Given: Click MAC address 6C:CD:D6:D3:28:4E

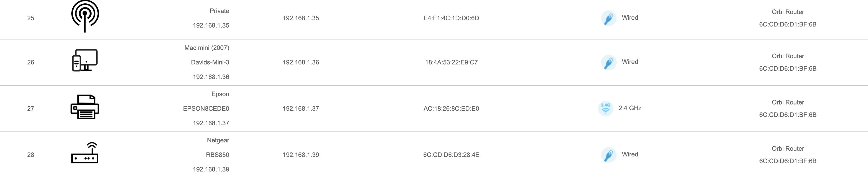Looking at the screenshot, I should (x=451, y=155).
